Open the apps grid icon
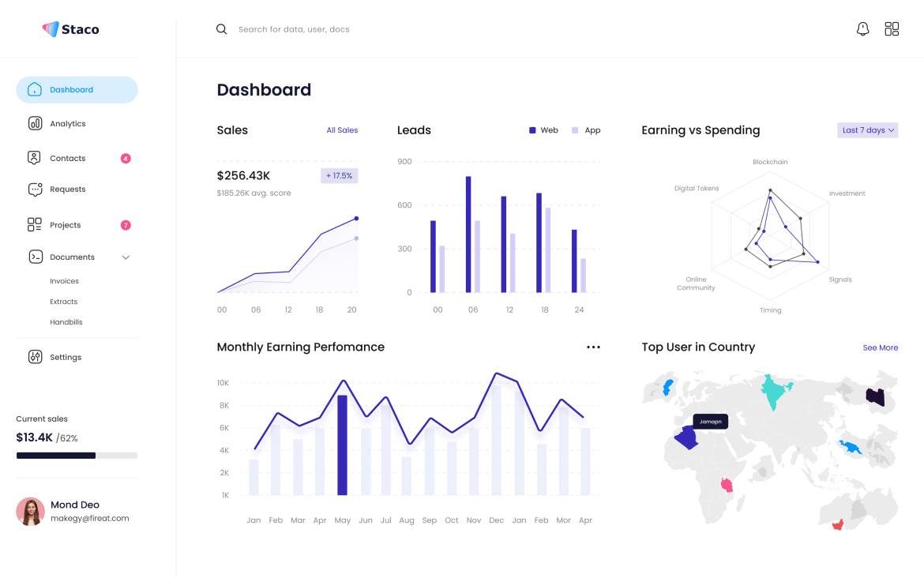 pyautogui.click(x=892, y=29)
